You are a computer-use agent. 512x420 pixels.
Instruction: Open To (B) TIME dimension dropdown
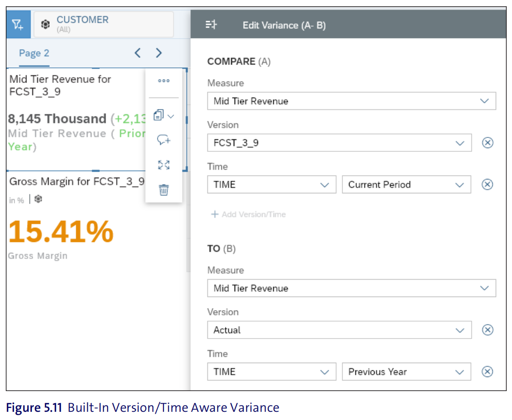point(272,372)
